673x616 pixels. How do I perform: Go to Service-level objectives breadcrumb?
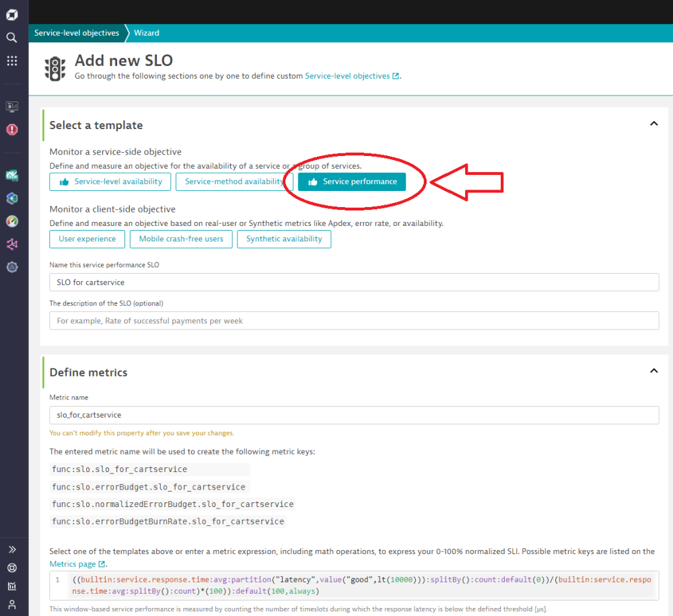click(76, 32)
